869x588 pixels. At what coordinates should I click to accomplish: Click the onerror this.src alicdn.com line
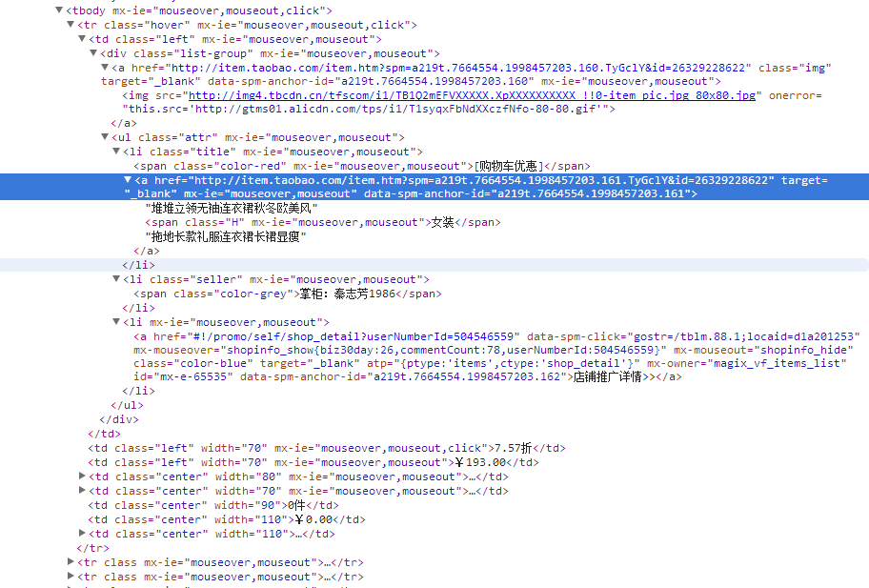(x=369, y=110)
